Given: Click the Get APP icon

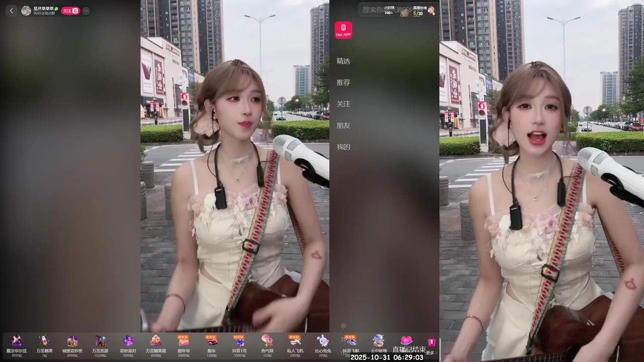Looking at the screenshot, I should point(343,30).
